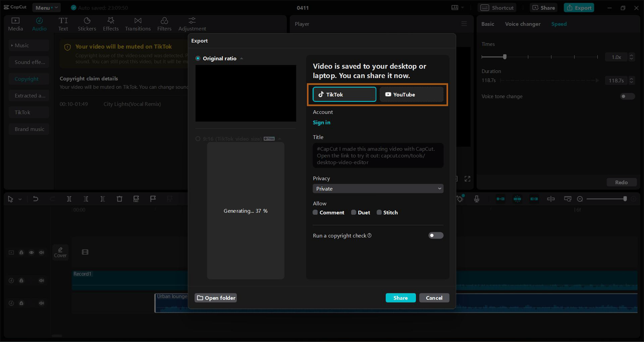Open the cursor tool dropdown arrow
Image resolution: width=644 pixels, height=342 pixels.
click(x=20, y=200)
